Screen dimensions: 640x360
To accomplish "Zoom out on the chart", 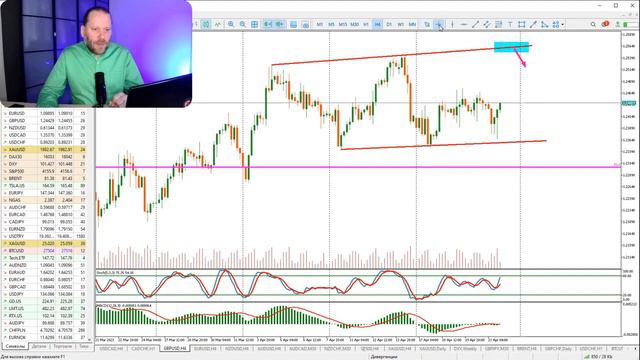I will [x=242, y=24].
